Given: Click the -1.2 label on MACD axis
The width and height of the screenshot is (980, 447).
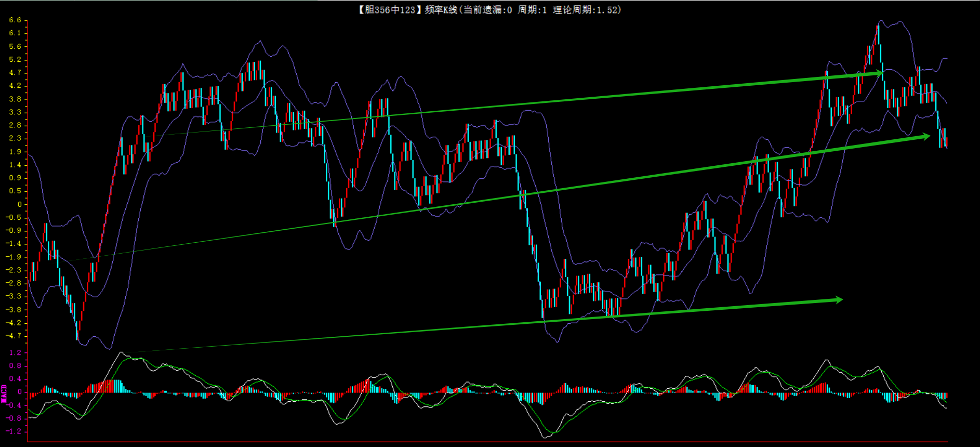Looking at the screenshot, I should [14, 431].
